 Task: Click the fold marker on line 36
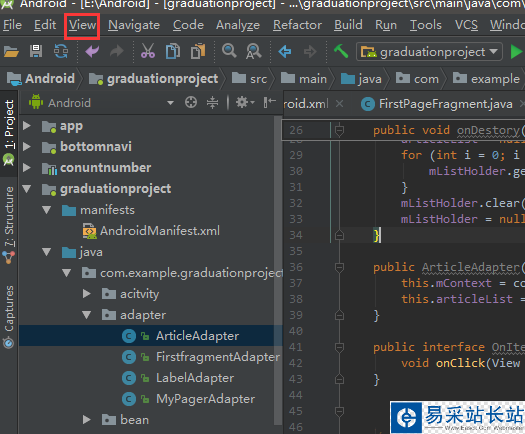coord(339,267)
